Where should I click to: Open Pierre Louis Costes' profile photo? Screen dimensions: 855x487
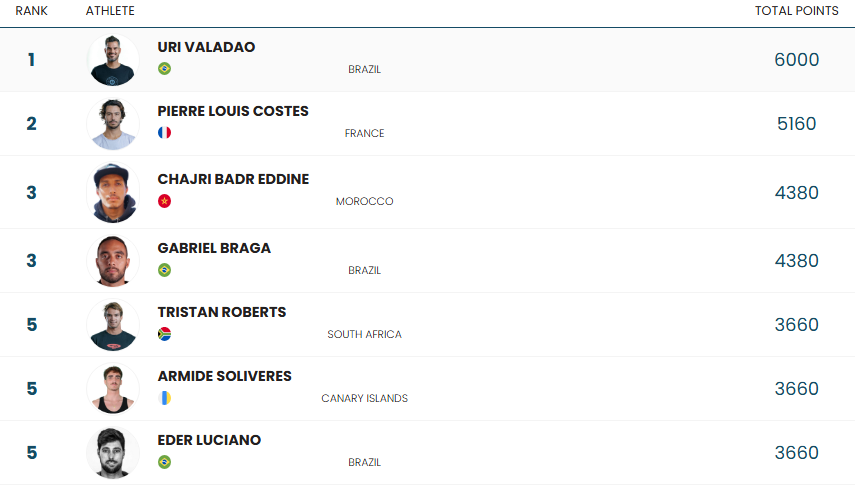[x=113, y=124]
